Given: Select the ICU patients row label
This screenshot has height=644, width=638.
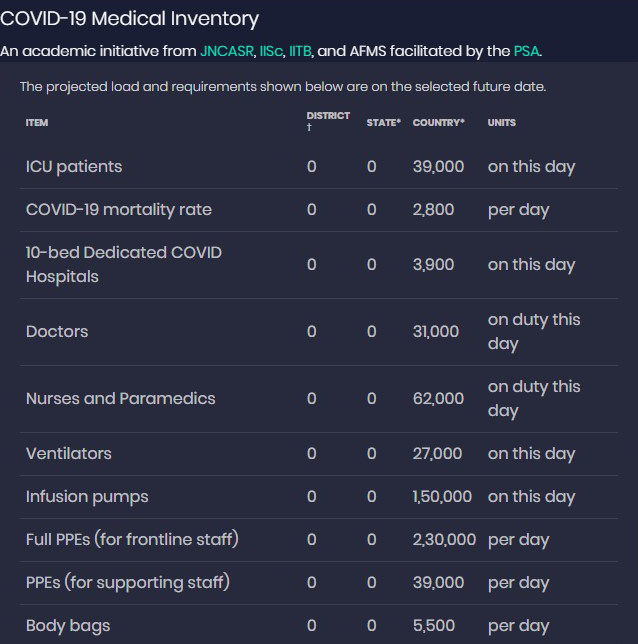Looking at the screenshot, I should pos(74,166).
